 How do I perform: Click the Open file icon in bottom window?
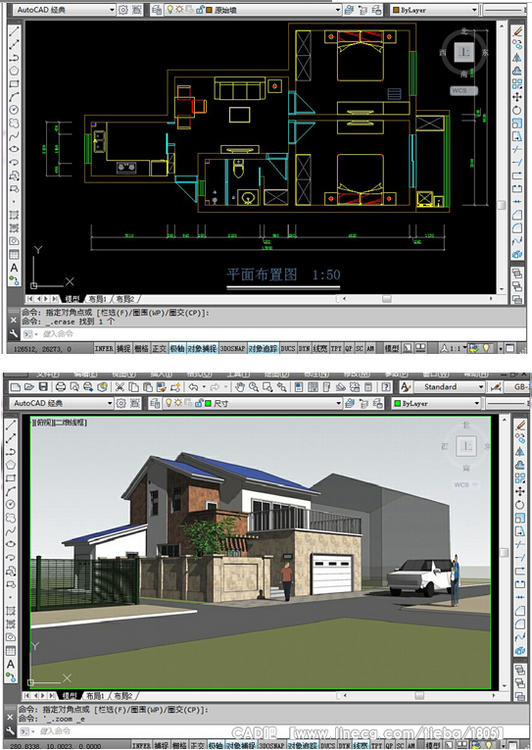[29, 387]
